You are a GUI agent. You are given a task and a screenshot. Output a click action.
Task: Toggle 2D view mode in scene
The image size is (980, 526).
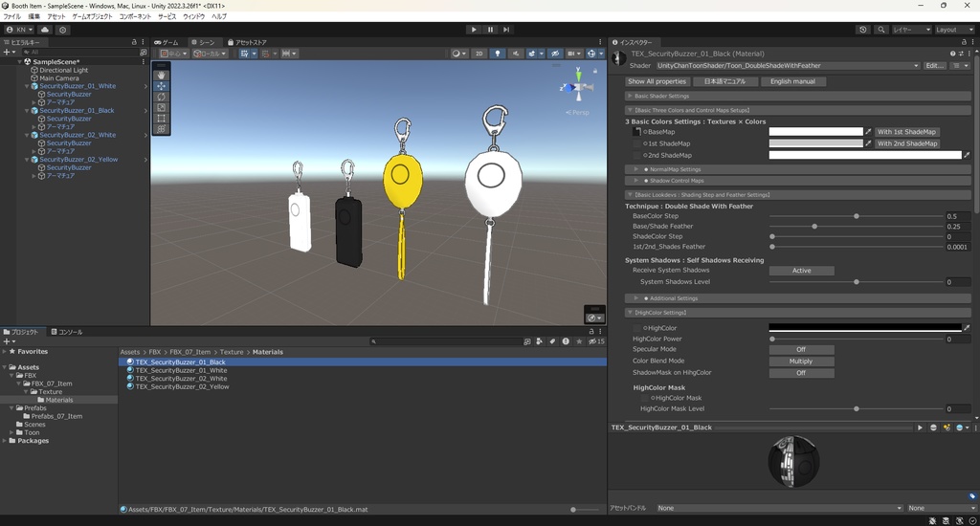coord(479,54)
